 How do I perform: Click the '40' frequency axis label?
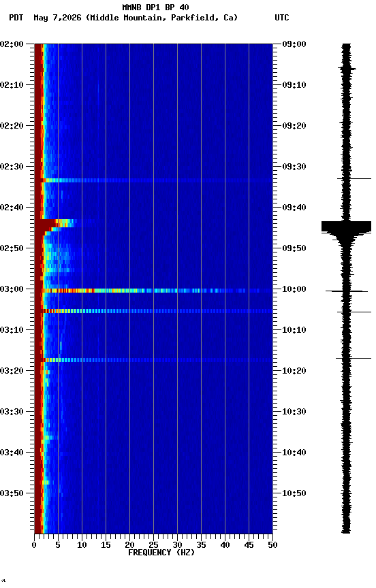225,545
